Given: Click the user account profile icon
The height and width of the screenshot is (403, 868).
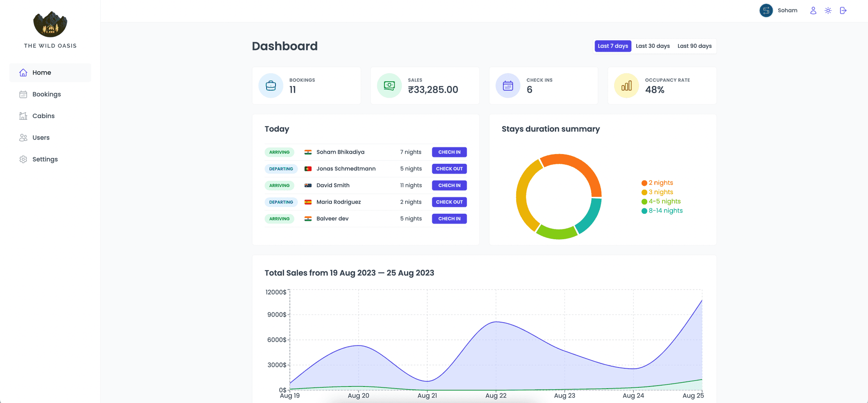Looking at the screenshot, I should [813, 11].
